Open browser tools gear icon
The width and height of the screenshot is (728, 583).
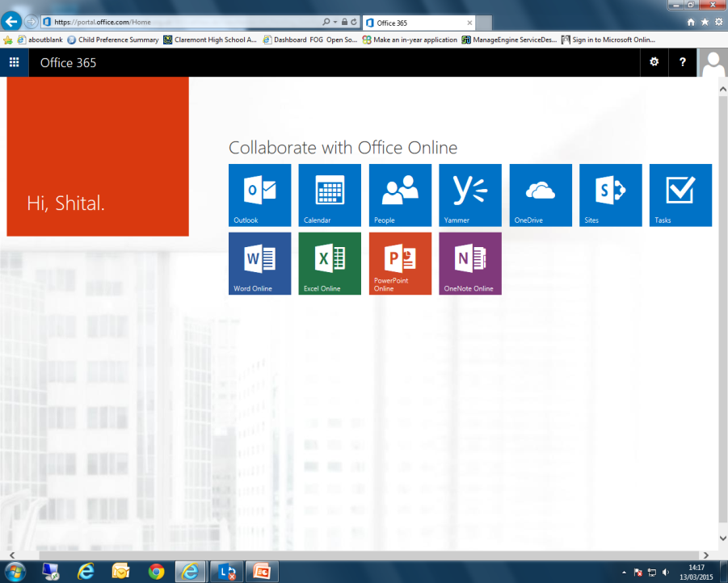[719, 22]
